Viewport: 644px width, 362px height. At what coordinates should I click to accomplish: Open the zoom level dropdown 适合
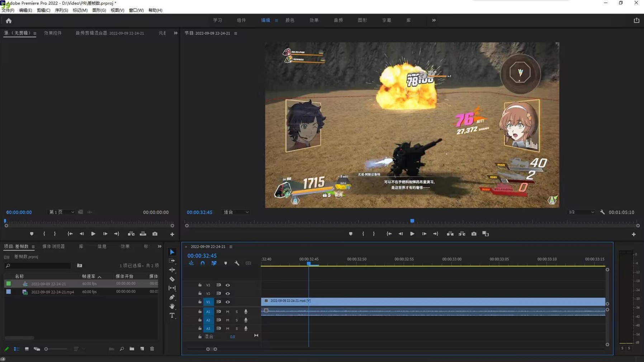[236, 212]
